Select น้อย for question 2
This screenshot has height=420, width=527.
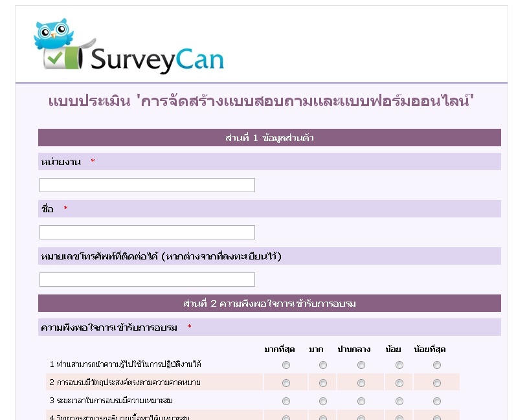pyautogui.click(x=399, y=383)
